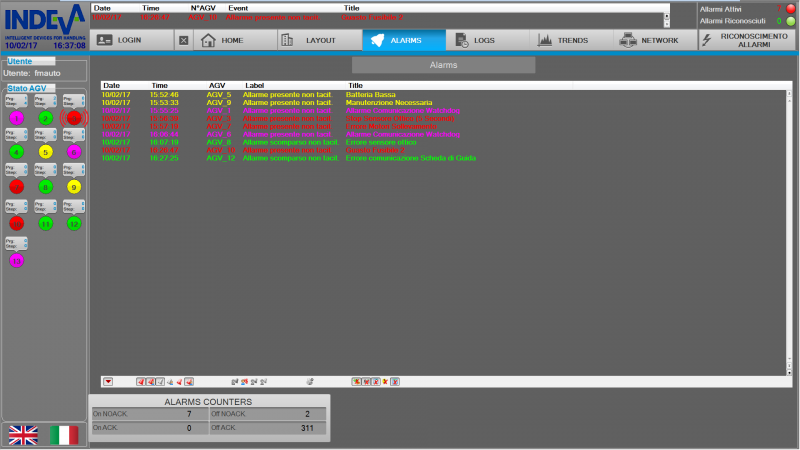Image resolution: width=800 pixels, height=450 pixels.
Task: Click the yellow-red X icon in alarm toolbar
Action: pos(385,382)
